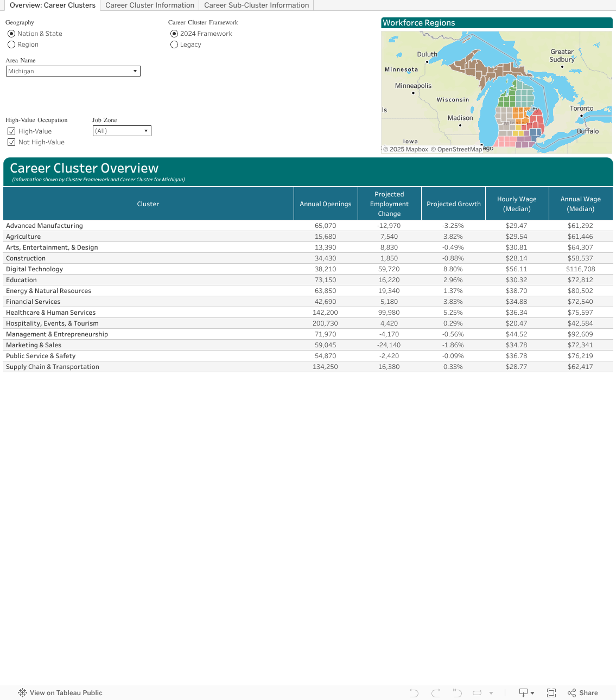The image size is (616, 700).
Task: Open the Job Zone (All) dropdown
Action: pos(122,131)
